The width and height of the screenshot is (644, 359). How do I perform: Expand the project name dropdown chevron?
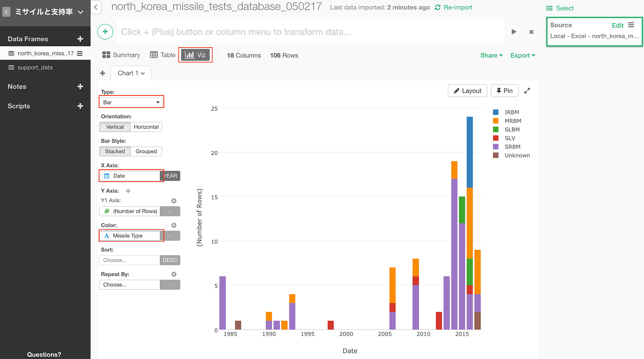pos(80,12)
